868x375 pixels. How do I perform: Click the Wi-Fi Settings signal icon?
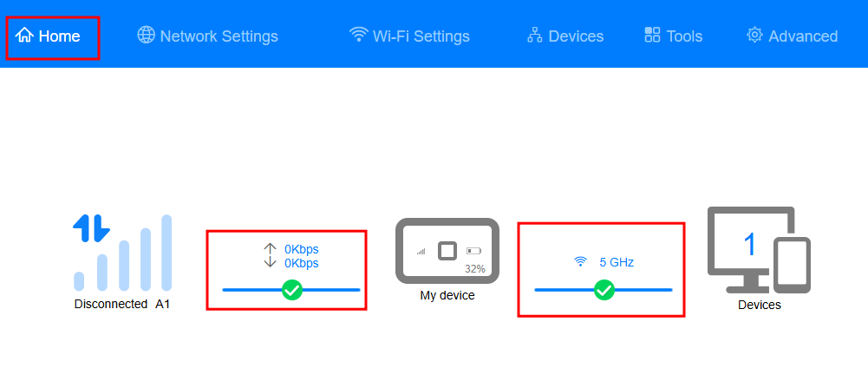coord(359,35)
